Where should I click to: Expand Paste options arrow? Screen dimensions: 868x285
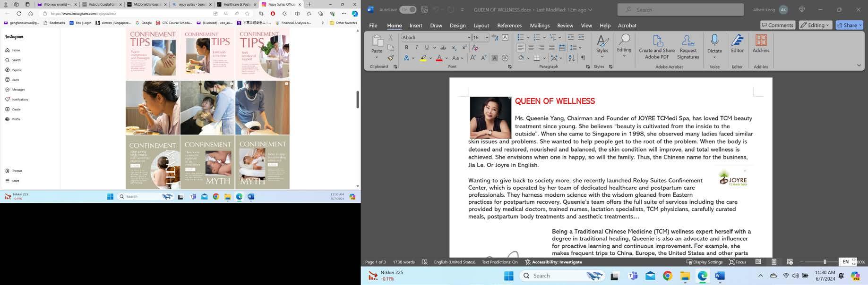pos(377,58)
